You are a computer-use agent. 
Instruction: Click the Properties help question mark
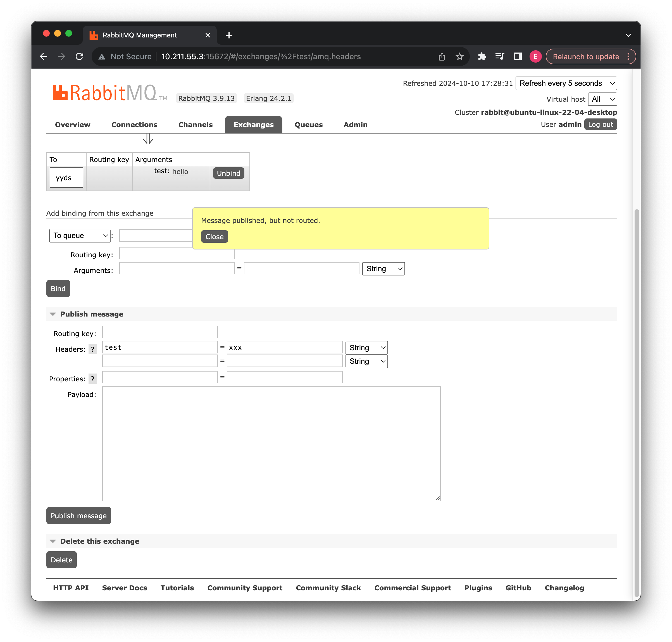pos(92,379)
